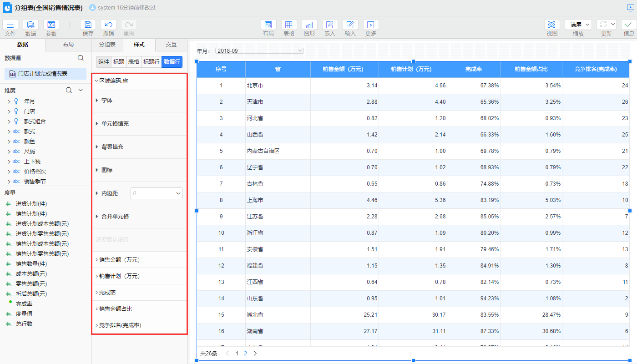Click the Save (保存) toolbar icon

[88, 25]
